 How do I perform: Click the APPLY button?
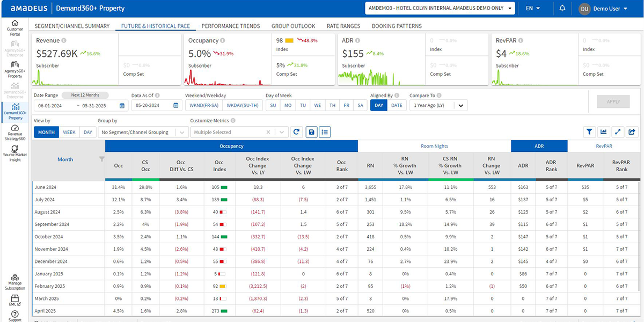(613, 101)
